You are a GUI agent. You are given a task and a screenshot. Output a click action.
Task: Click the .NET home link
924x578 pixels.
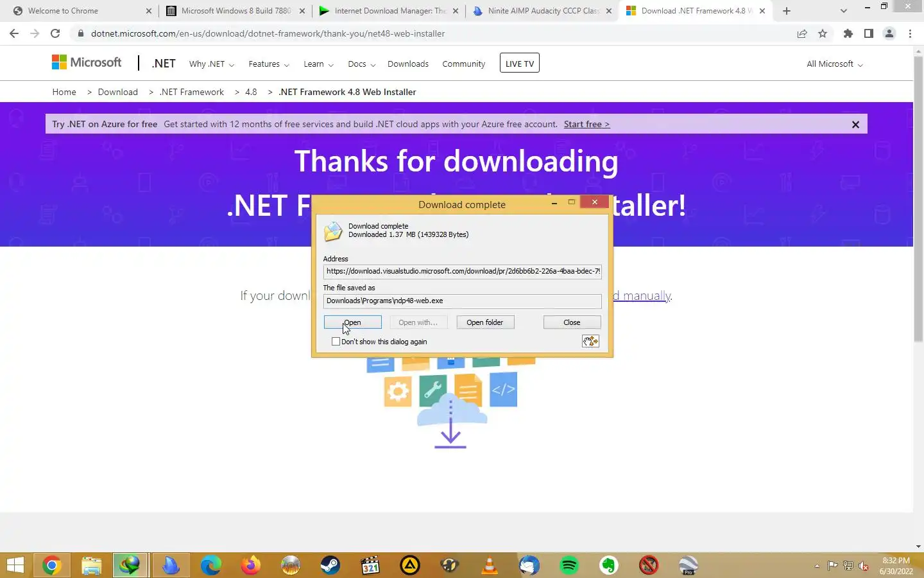pyautogui.click(x=164, y=64)
